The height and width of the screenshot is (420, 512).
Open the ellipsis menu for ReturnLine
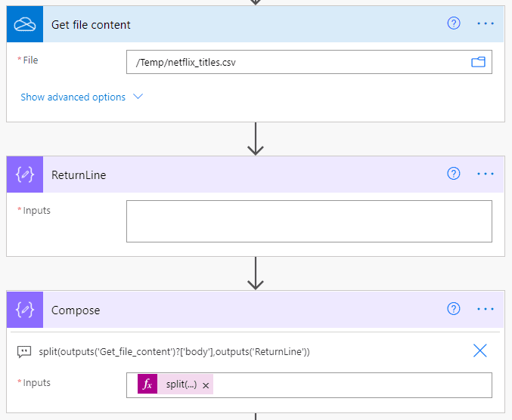tap(485, 174)
